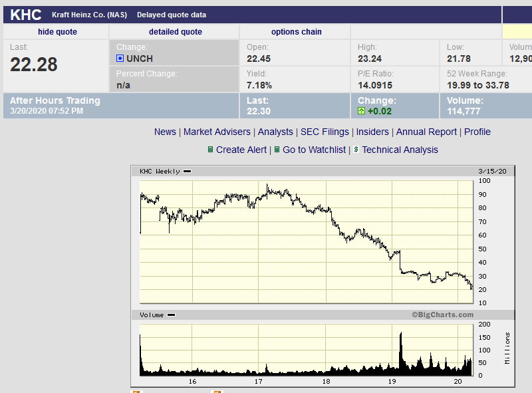Click the Delayed quote data label
This screenshot has width=532, height=393.
click(172, 15)
